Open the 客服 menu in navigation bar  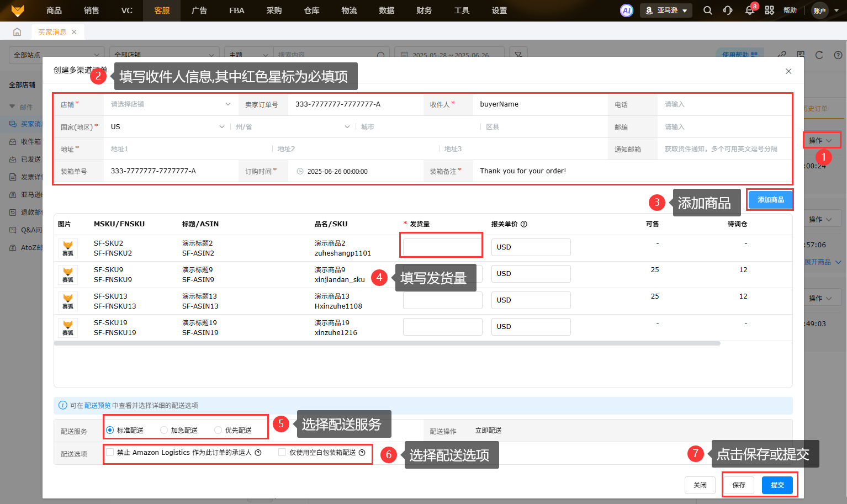[x=162, y=10]
